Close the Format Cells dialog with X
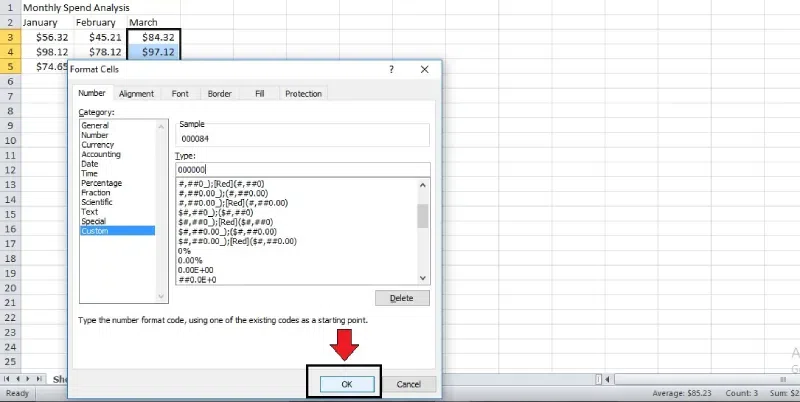 (424, 69)
